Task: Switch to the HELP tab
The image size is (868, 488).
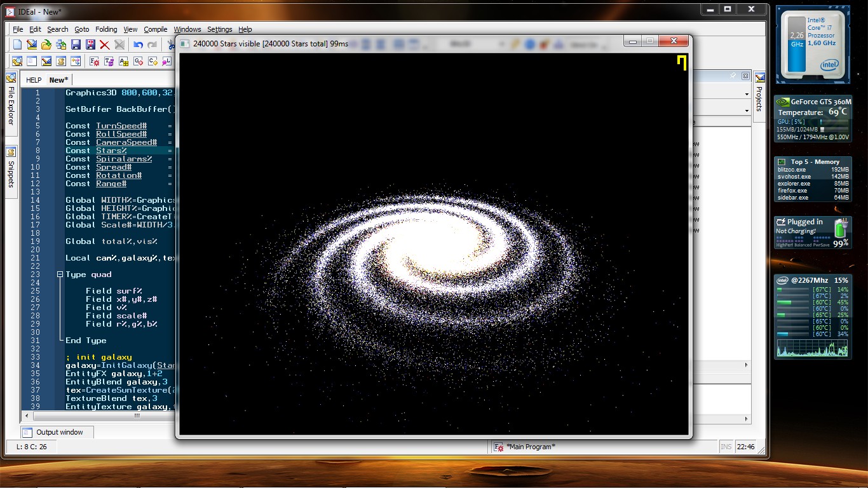Action: pos(34,80)
